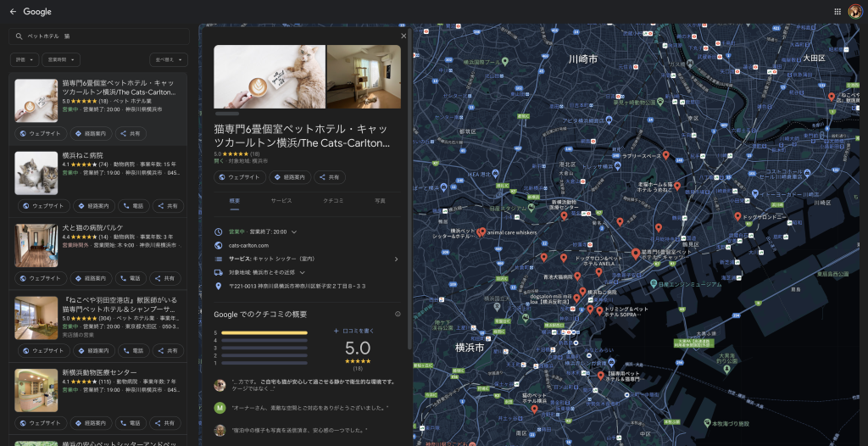This screenshot has width=868, height=446.
Task: Open the 新横浜動物医療センター listing title
Action: [x=100, y=372]
